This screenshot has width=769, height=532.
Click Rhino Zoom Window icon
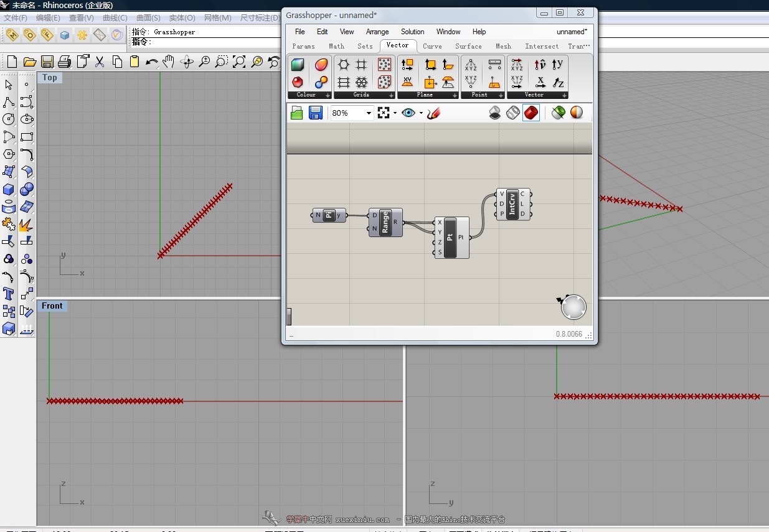221,62
